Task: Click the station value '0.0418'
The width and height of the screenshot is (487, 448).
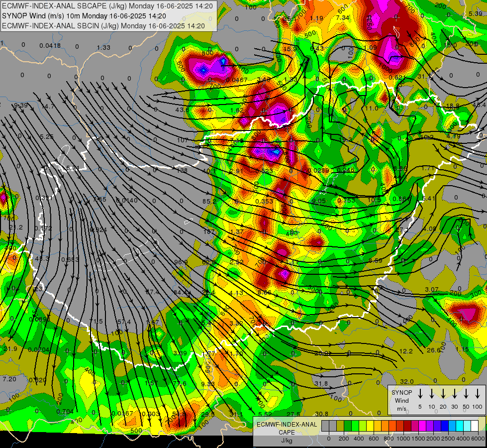Action: 50,46
